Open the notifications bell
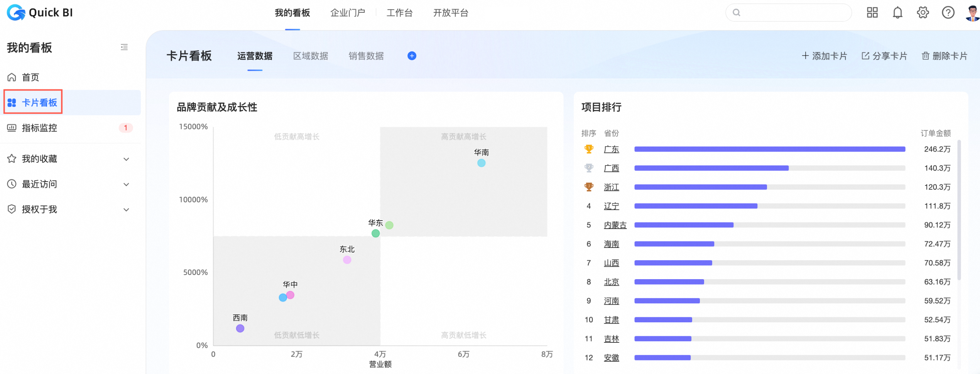980x374 pixels. click(x=897, y=13)
